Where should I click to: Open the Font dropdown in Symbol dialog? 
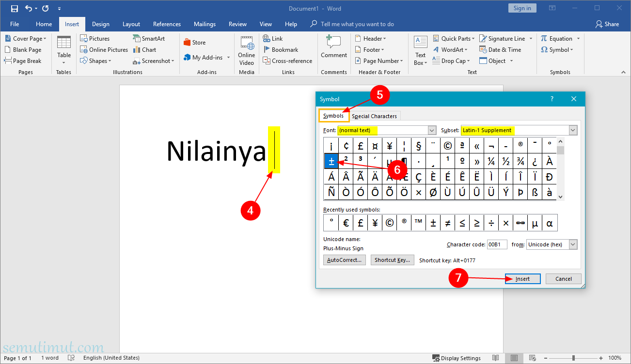432,130
